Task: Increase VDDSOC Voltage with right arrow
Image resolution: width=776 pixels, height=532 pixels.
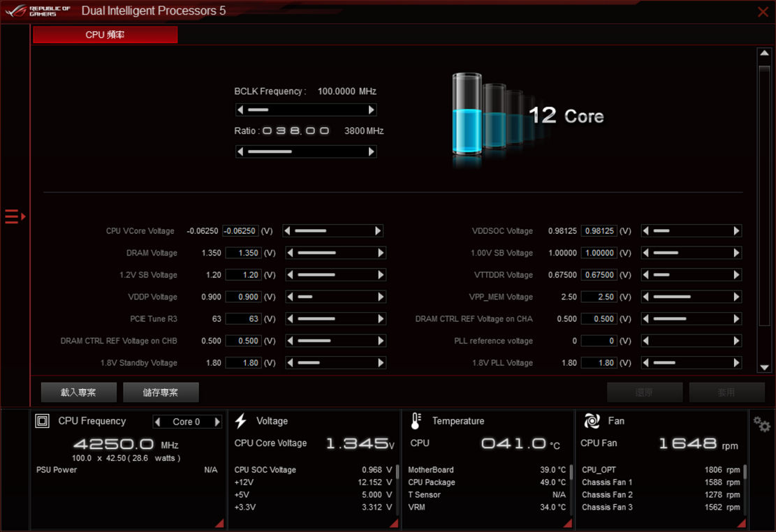Action: click(736, 230)
